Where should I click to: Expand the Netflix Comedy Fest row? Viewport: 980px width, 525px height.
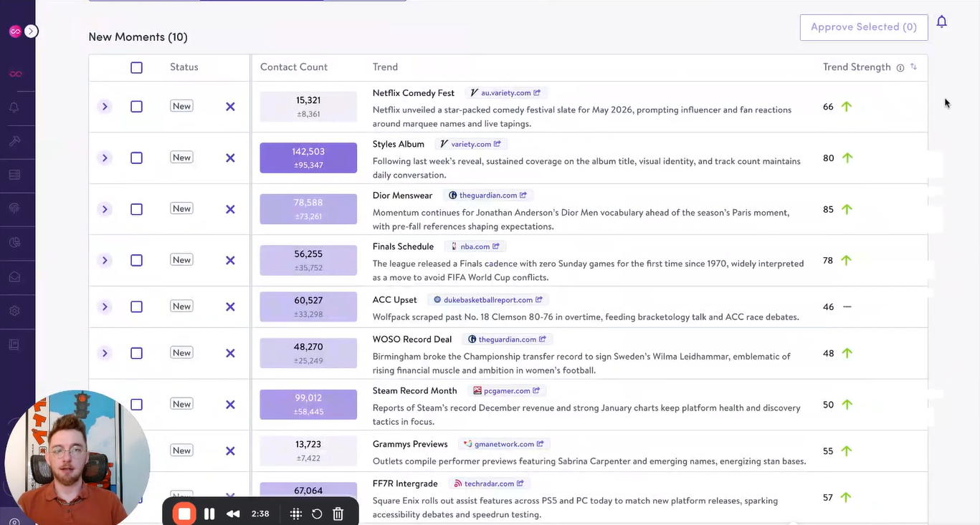click(105, 107)
